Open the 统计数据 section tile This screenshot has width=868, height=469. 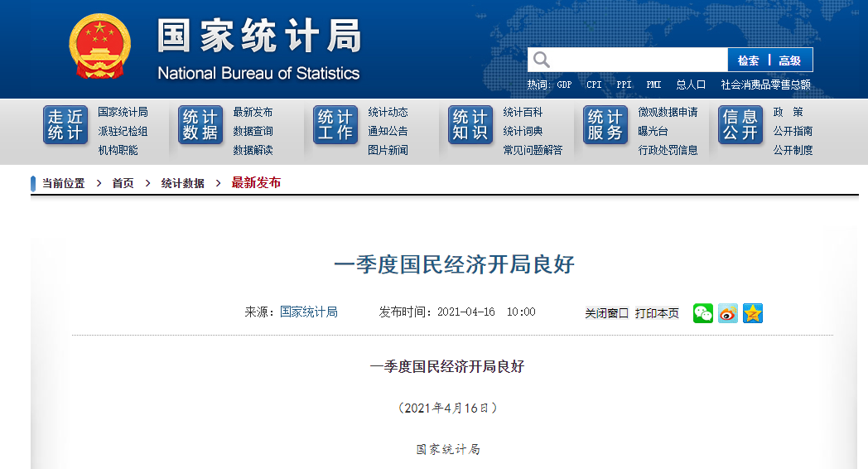(x=200, y=125)
